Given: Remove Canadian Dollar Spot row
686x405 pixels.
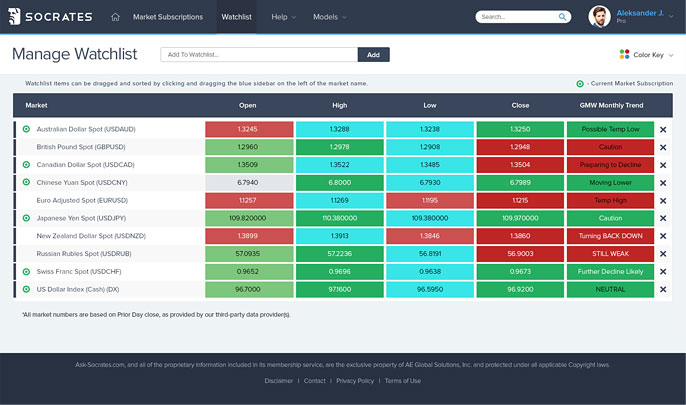Looking at the screenshot, I should 663,165.
